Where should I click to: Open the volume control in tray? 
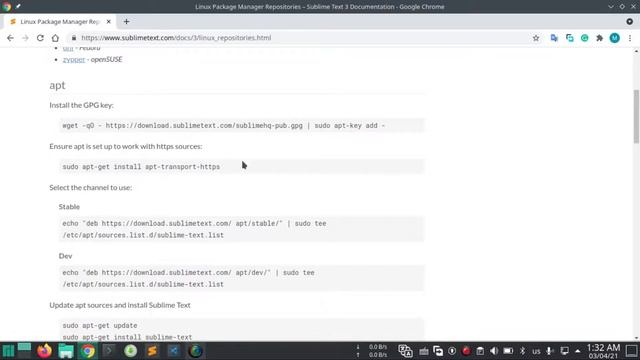click(x=494, y=351)
